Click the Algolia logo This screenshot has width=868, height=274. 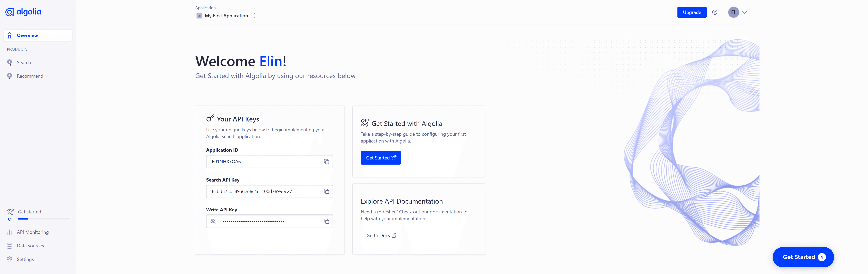[23, 12]
